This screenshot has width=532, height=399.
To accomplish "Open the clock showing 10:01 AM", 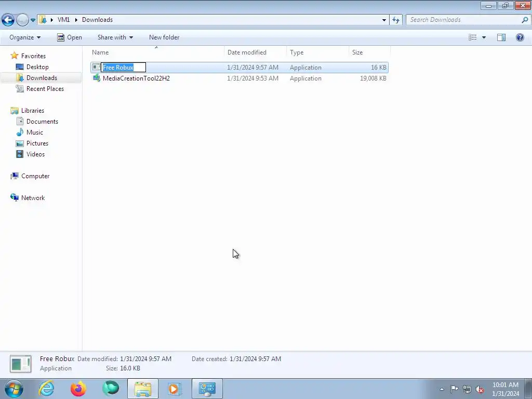I will click(x=506, y=389).
